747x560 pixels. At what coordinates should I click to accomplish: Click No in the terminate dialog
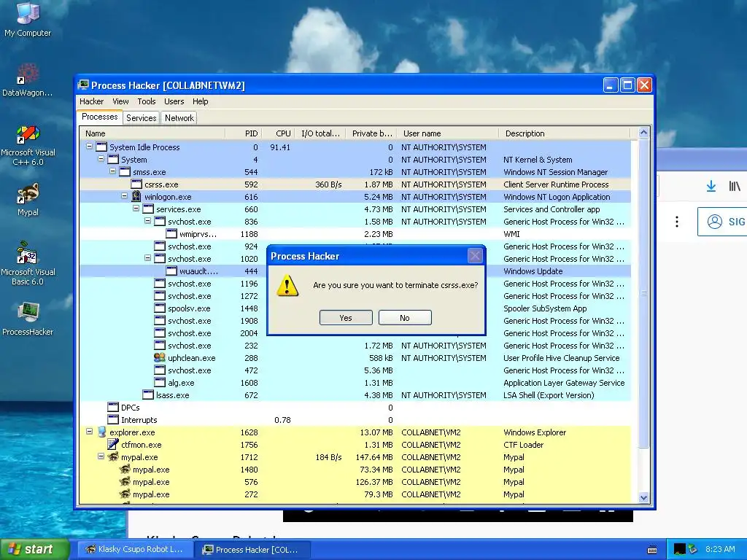coord(405,318)
